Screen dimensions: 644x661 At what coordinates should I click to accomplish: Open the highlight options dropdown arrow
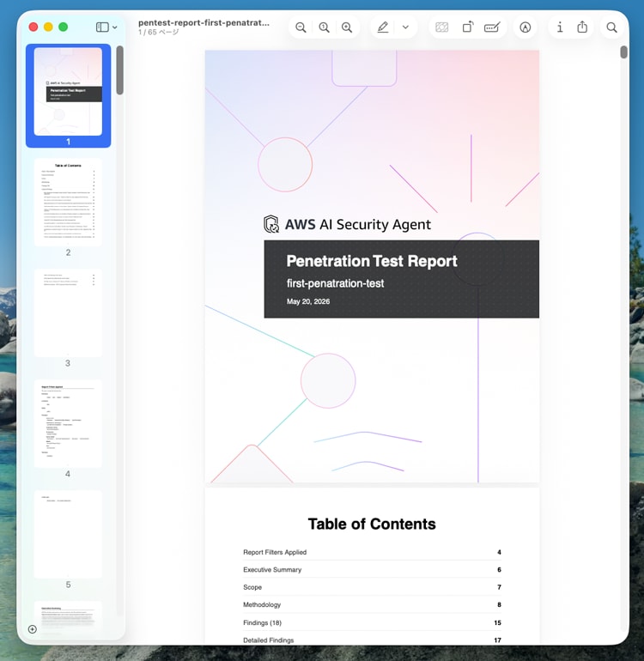405,27
